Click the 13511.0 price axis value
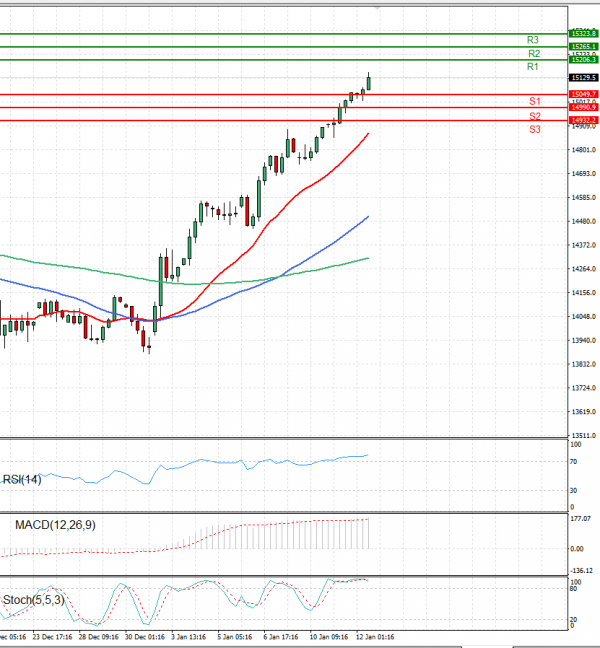 click(x=584, y=436)
